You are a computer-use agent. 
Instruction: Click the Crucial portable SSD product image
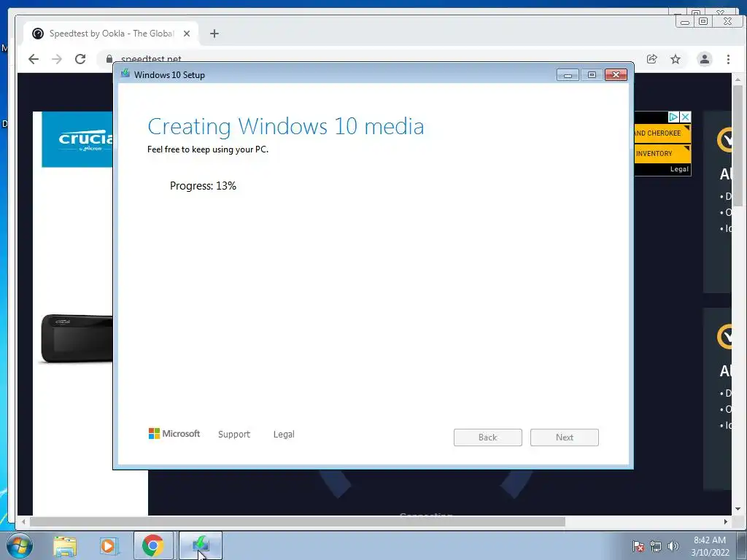pos(76,338)
